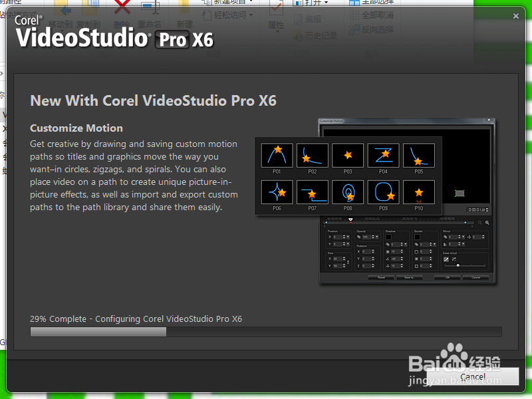
Task: Click the 'Customize Motion' heading text
Action: (x=76, y=128)
